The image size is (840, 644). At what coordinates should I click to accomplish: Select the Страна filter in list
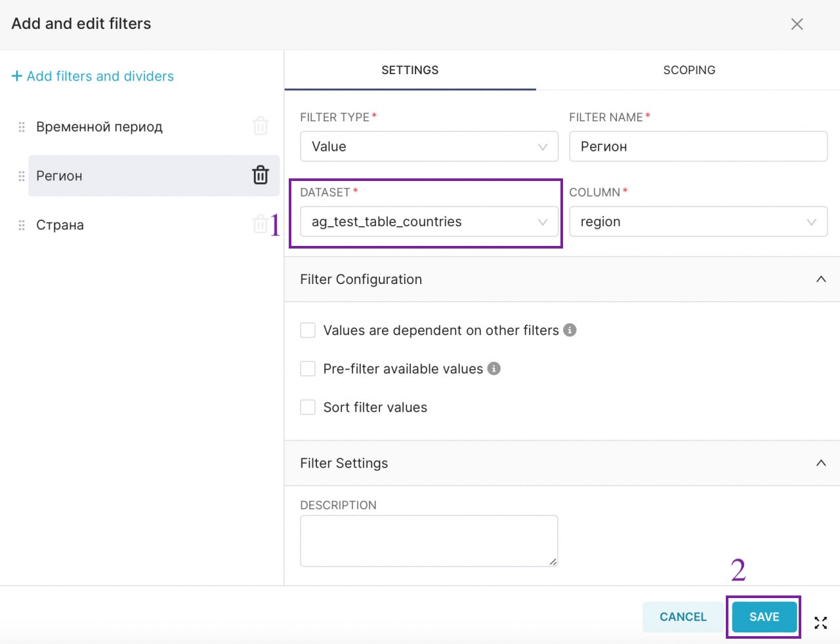coord(60,225)
